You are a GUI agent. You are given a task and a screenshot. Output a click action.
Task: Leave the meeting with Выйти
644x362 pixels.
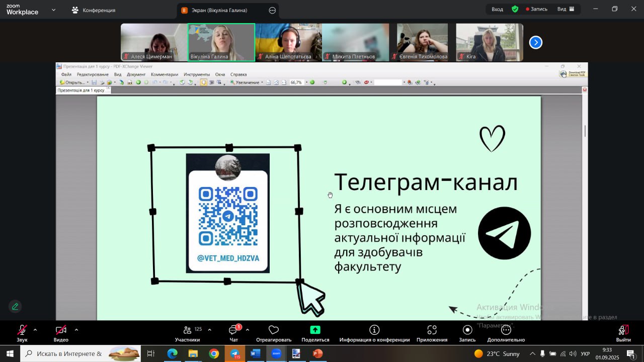coord(623,333)
